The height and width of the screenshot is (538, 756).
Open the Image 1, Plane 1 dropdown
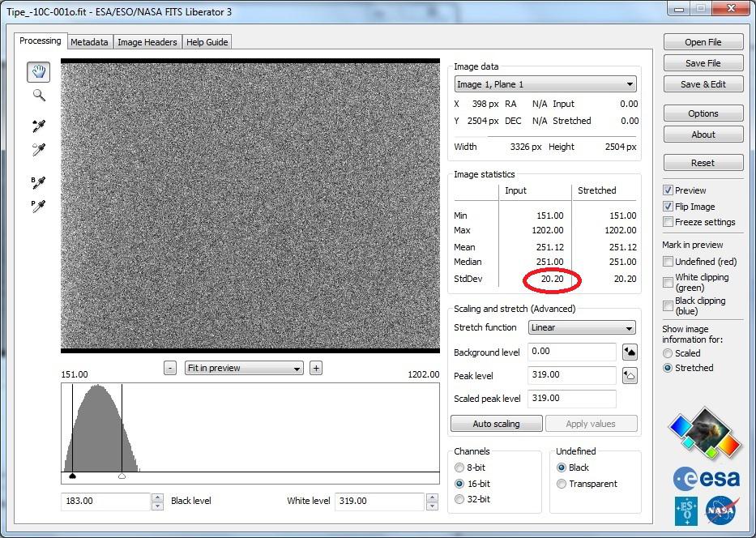click(x=545, y=84)
